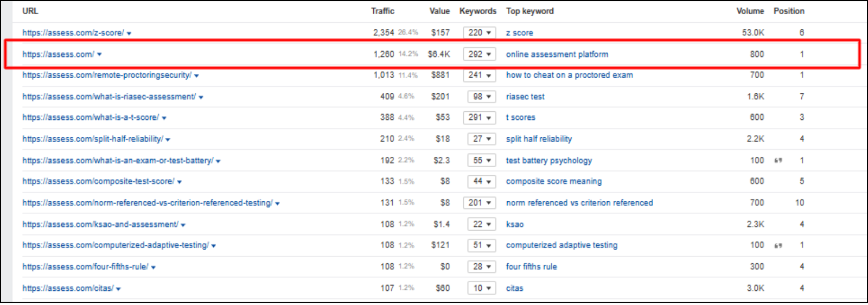The width and height of the screenshot is (868, 305).
Task: Open the 't scores' keyword
Action: click(521, 117)
